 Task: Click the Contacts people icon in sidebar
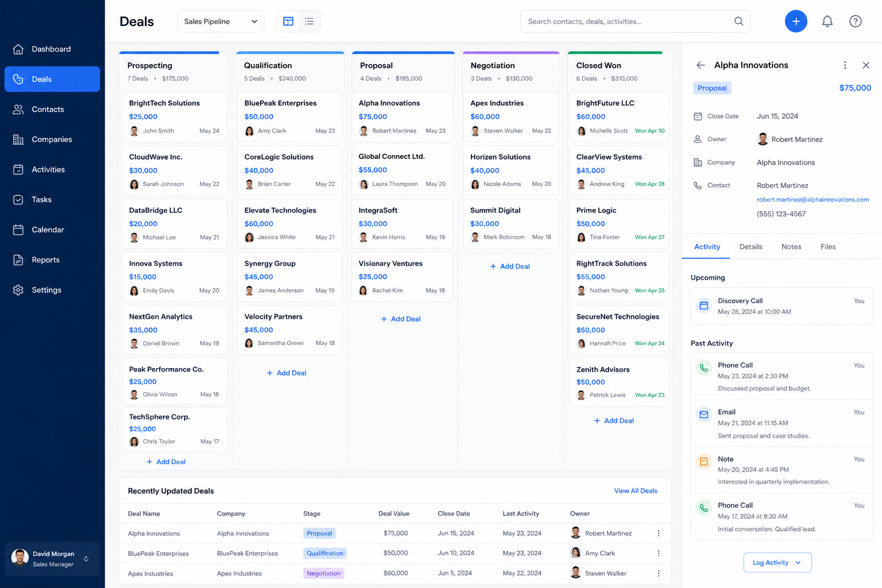pos(18,109)
